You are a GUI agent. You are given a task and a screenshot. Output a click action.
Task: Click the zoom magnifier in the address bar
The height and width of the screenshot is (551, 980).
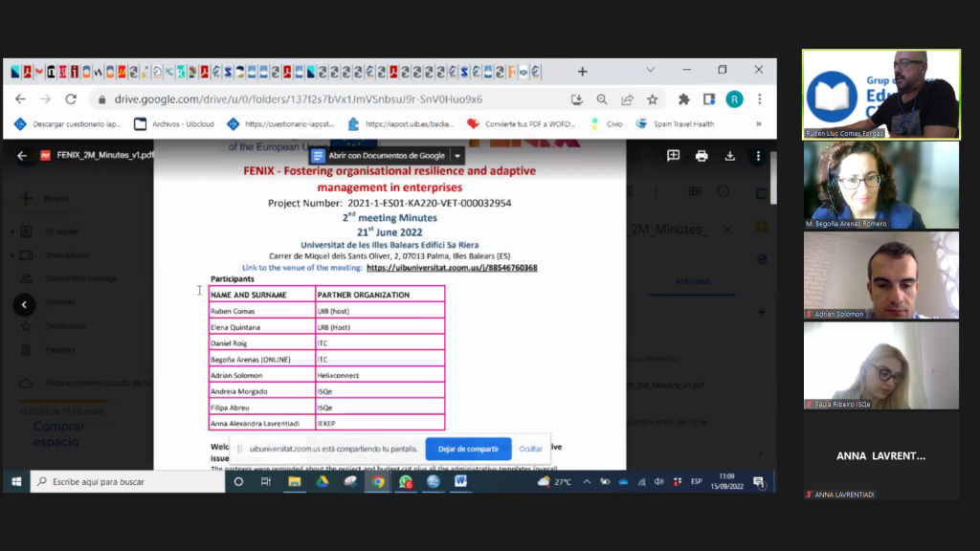(x=602, y=99)
